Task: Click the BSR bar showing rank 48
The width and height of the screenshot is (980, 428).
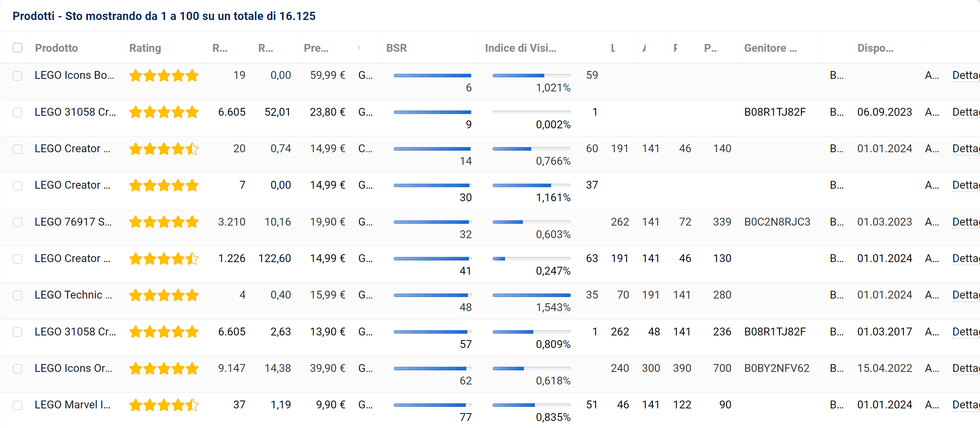Action: [x=432, y=295]
